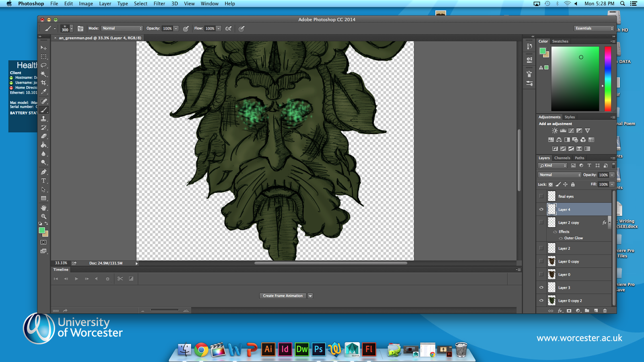Select the Hand tool
This screenshot has height=362, width=644.
pos(43,208)
